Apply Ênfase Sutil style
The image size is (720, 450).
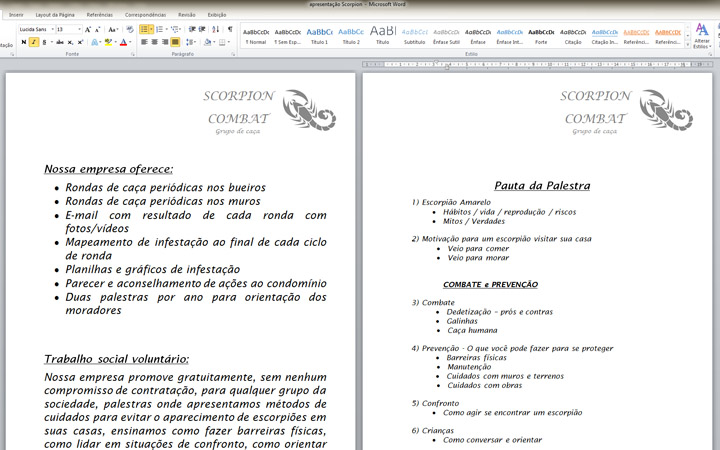click(446, 36)
